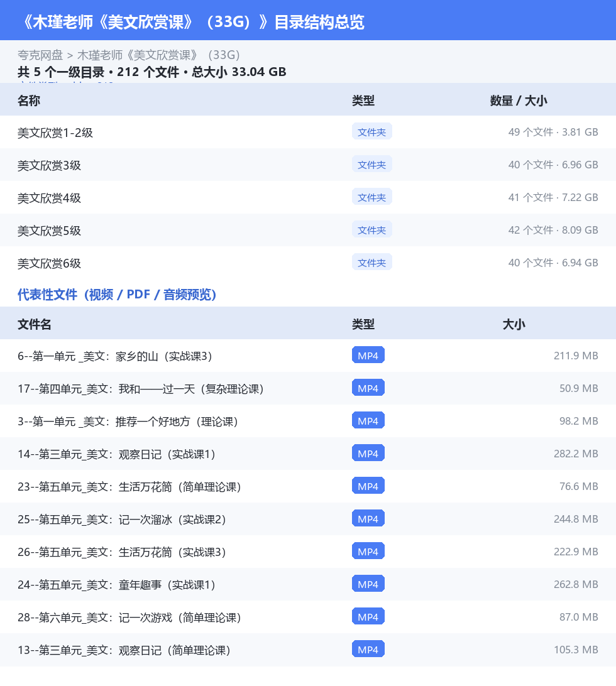This screenshot has height=686, width=616.
Task: Click the 大小 header in the files table
Action: click(514, 324)
